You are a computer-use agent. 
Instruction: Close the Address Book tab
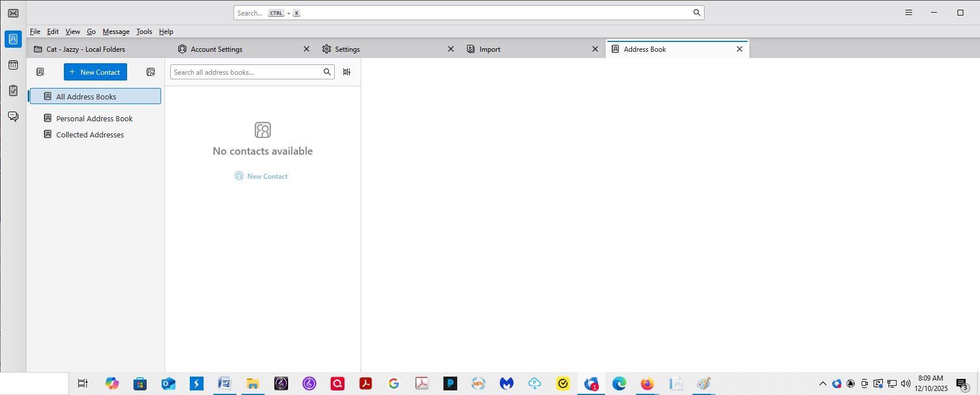740,49
